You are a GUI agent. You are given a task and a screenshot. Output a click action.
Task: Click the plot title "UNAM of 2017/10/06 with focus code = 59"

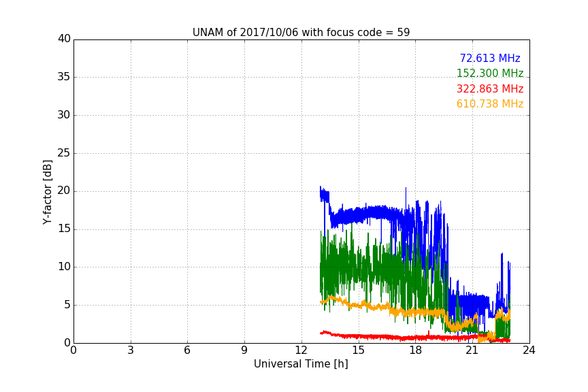301,33
